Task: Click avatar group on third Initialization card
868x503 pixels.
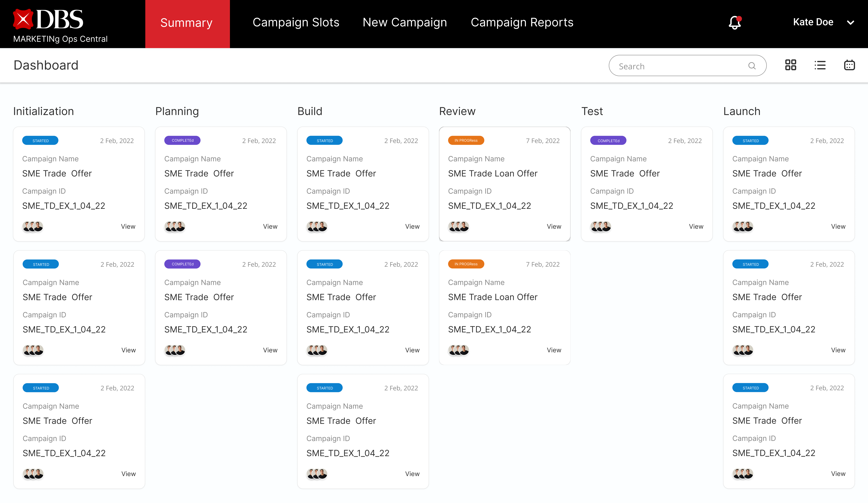Action: pyautogui.click(x=33, y=474)
